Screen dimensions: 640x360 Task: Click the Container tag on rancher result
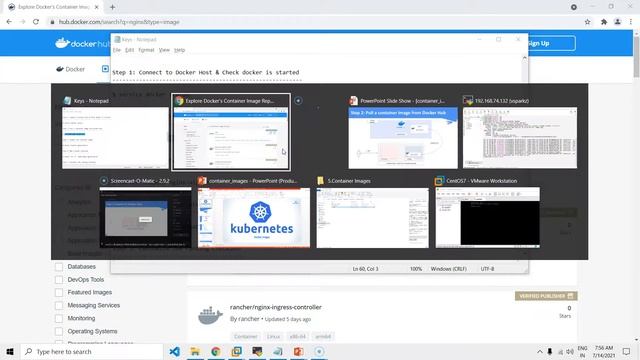click(246, 336)
